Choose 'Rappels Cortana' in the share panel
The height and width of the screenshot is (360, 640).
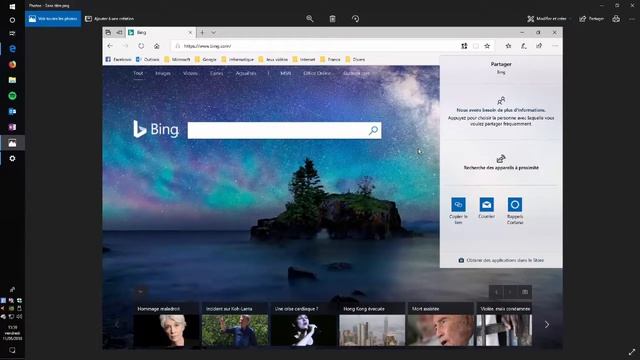pos(515,211)
